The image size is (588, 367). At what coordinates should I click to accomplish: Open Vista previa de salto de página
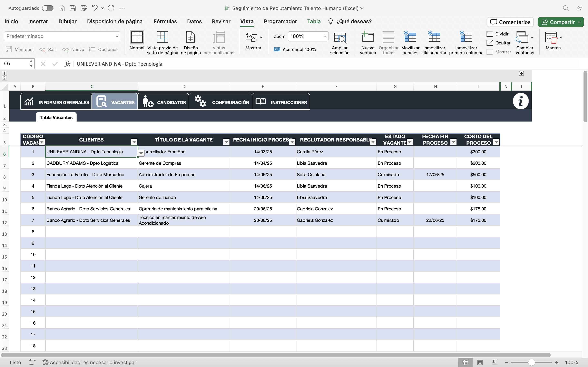click(162, 37)
